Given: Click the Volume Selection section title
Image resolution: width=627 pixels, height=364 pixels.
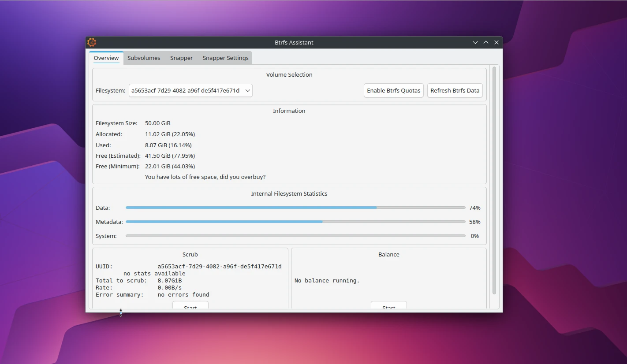Looking at the screenshot, I should [x=289, y=74].
